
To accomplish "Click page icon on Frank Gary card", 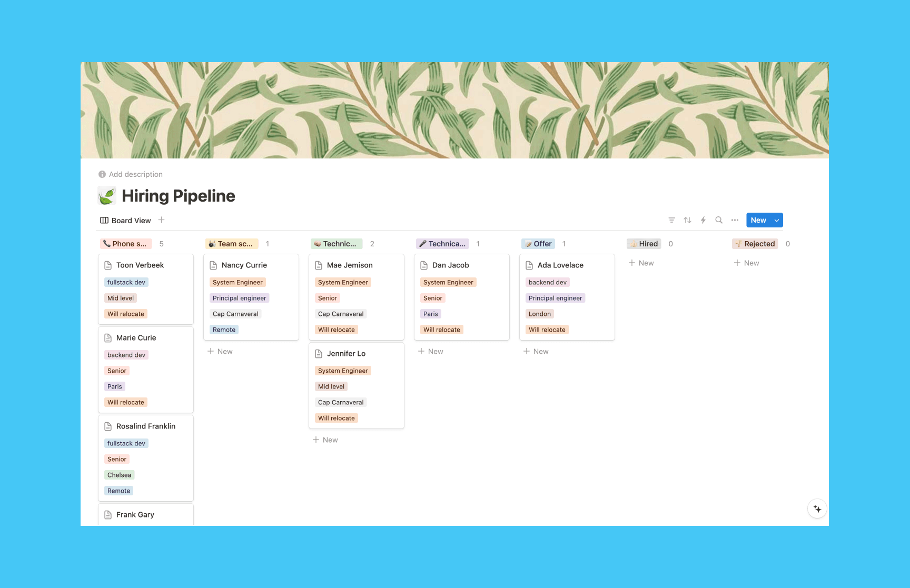I will [108, 515].
